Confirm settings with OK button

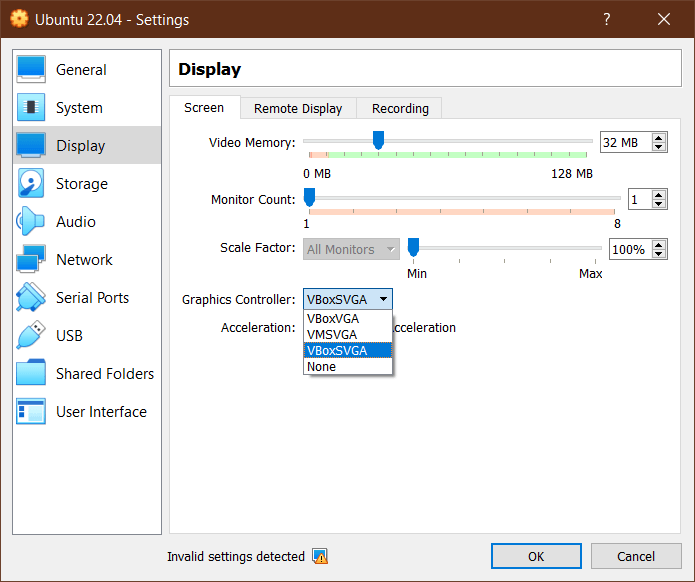tap(536, 556)
